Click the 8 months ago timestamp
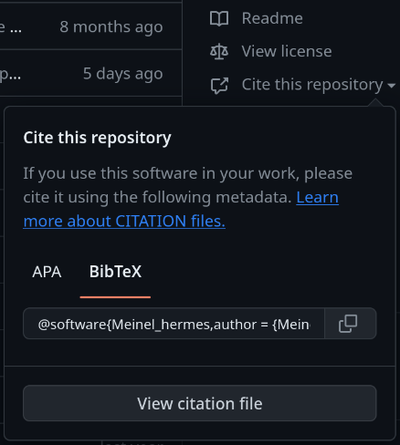Screen dimensions: 400x445 click(x=111, y=27)
